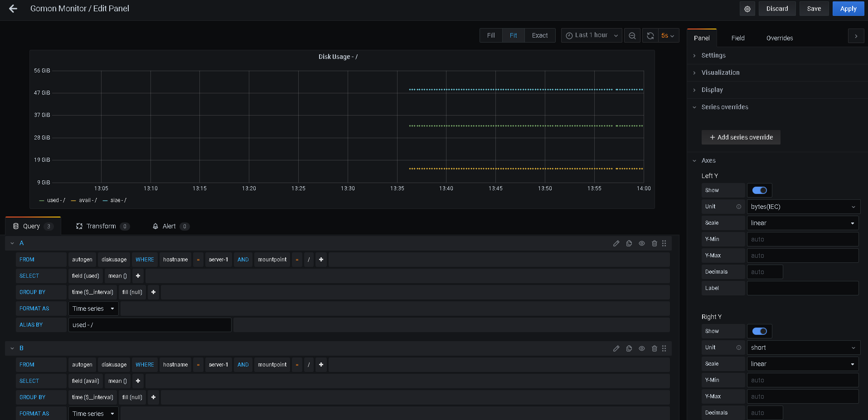Open the Overrides tab

[780, 38]
